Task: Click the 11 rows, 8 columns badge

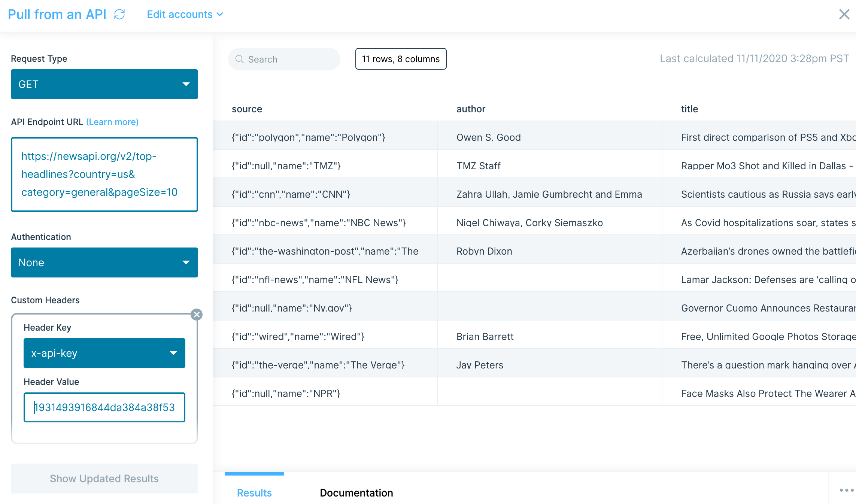Action: (x=401, y=59)
